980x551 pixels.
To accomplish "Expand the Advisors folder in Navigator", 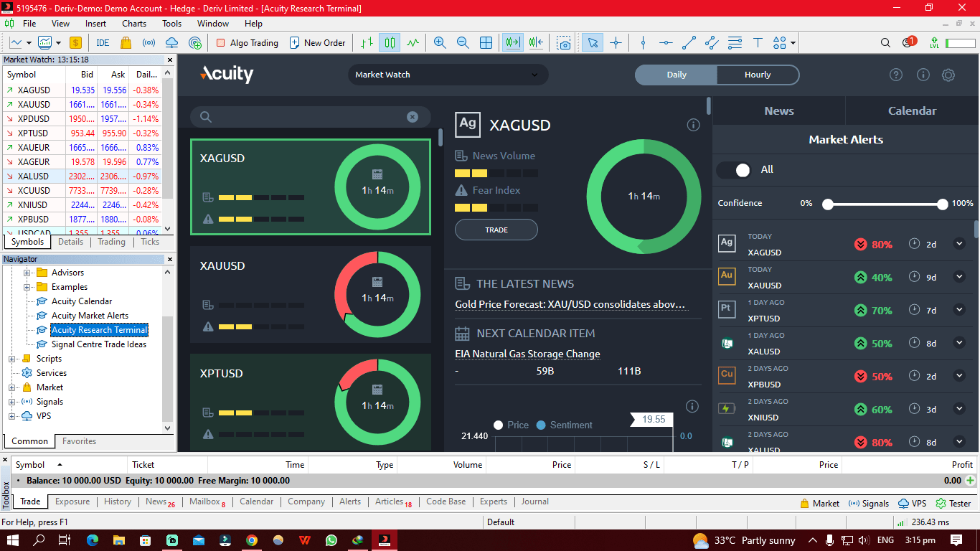I will [x=27, y=273].
